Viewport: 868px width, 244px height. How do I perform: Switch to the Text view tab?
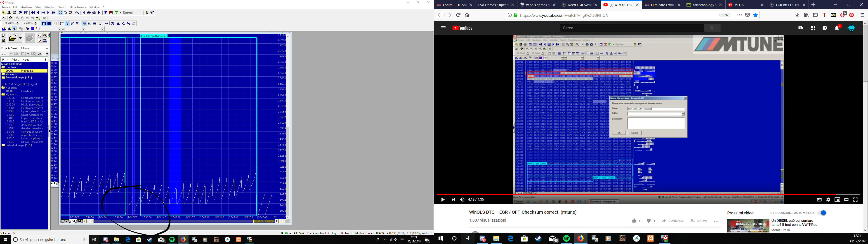coord(65,221)
